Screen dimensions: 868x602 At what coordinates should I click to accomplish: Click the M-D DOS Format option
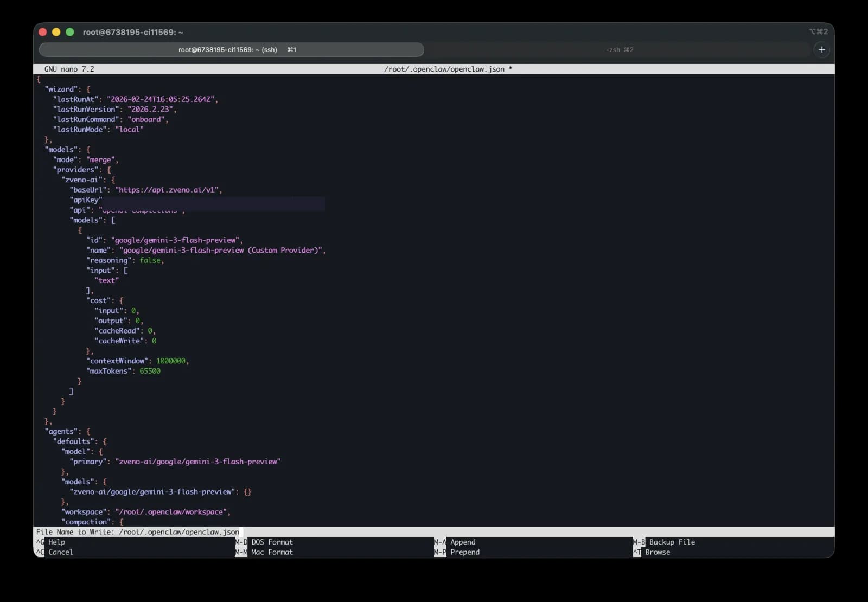pyautogui.click(x=264, y=542)
